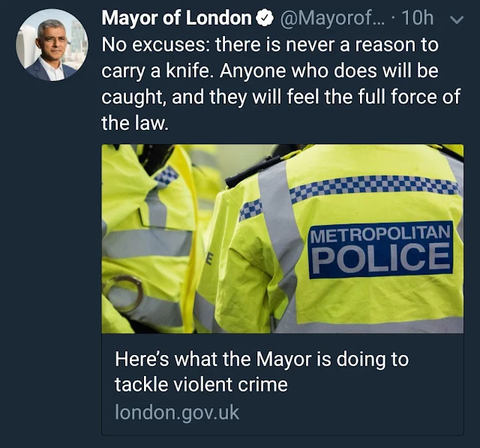Screen dimensions: 480x448
Task: Click the police officers preview image
Action: 282,239
